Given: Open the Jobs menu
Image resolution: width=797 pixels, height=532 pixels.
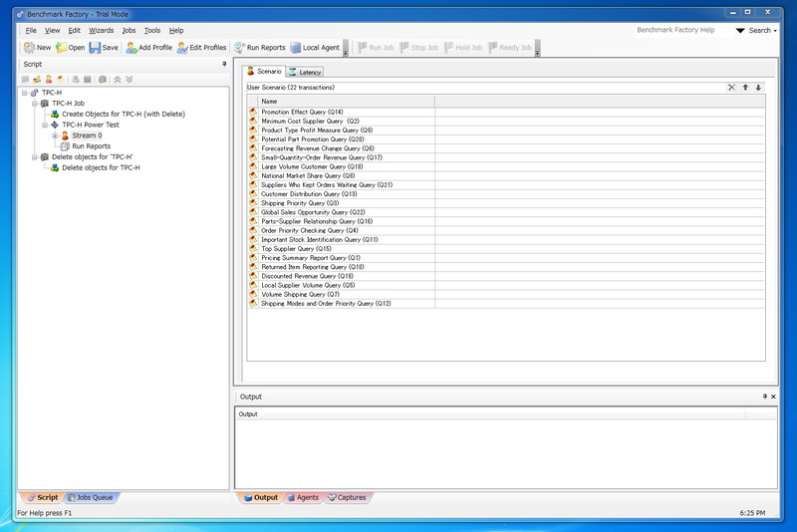Looking at the screenshot, I should point(129,31).
